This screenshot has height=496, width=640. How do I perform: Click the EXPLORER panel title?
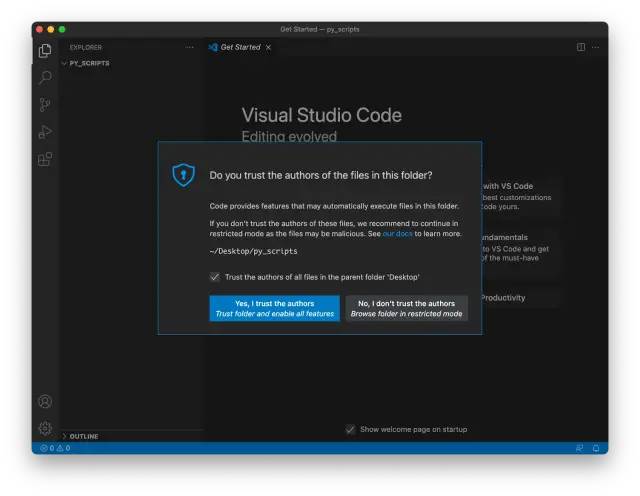(x=86, y=47)
